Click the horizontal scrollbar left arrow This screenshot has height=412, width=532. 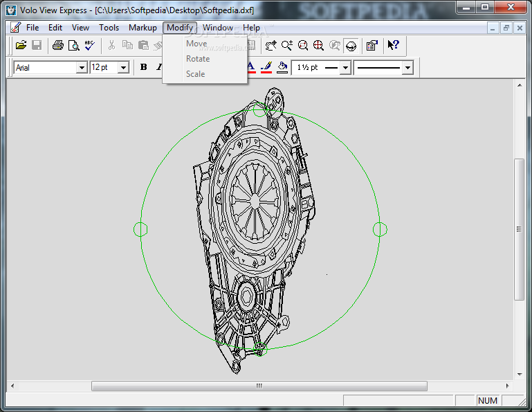(12, 386)
